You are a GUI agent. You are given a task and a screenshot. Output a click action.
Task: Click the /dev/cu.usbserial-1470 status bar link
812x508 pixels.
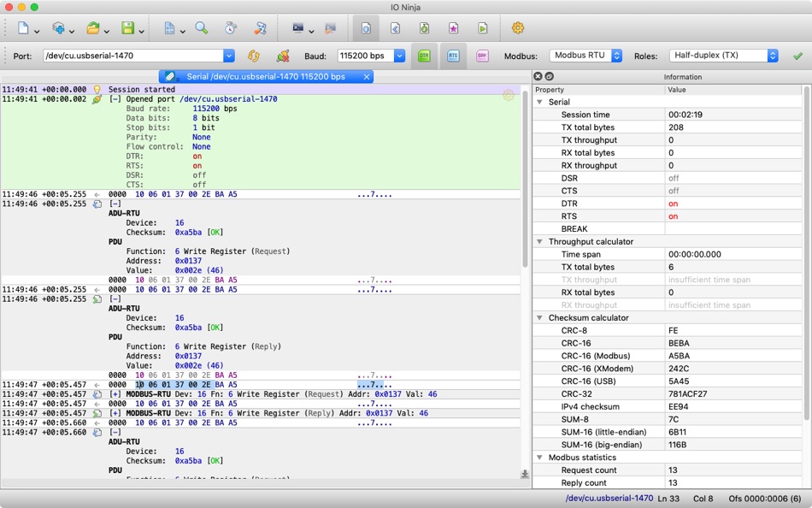609,498
